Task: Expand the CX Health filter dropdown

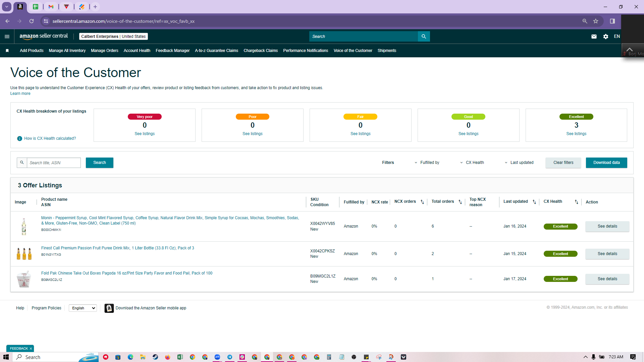Action: [x=472, y=163]
